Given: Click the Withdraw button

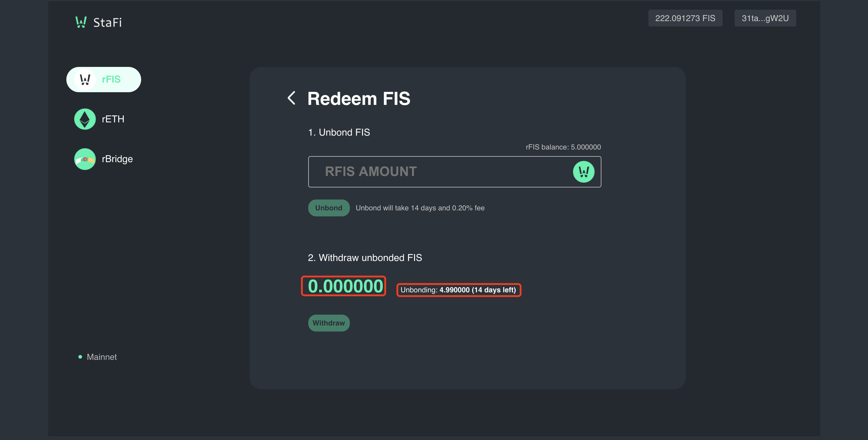Looking at the screenshot, I should pos(328,323).
